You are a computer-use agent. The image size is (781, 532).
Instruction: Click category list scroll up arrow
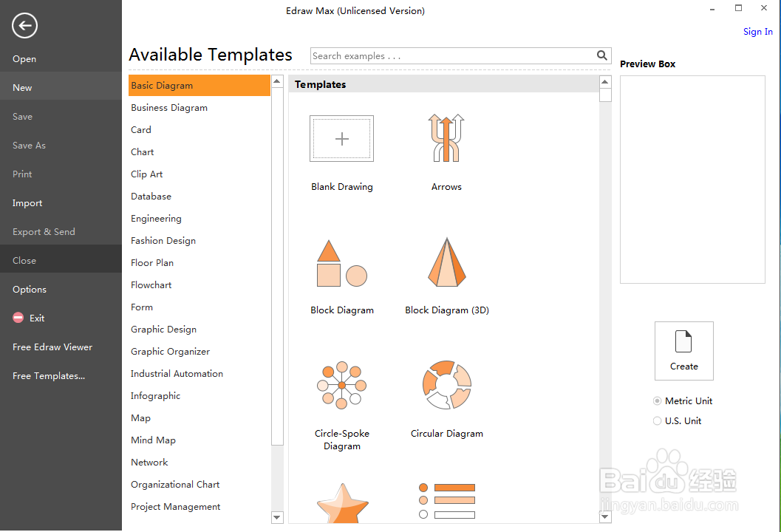[x=277, y=81]
